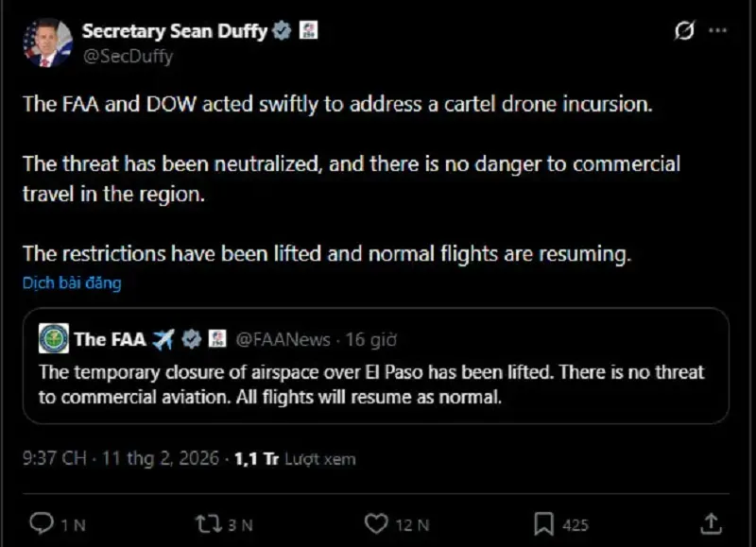Open the @SecDuffy handle link
Viewport: 756px width, 547px height.
click(x=128, y=56)
